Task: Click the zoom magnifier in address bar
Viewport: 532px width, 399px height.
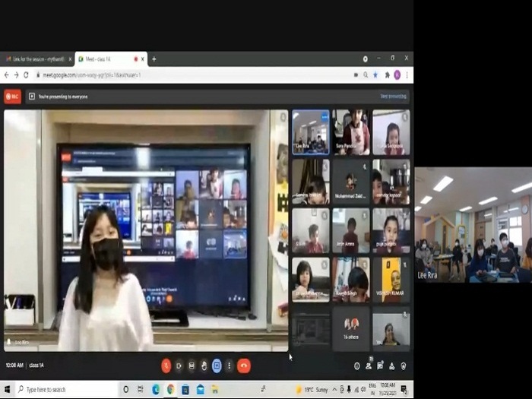Action: point(366,75)
